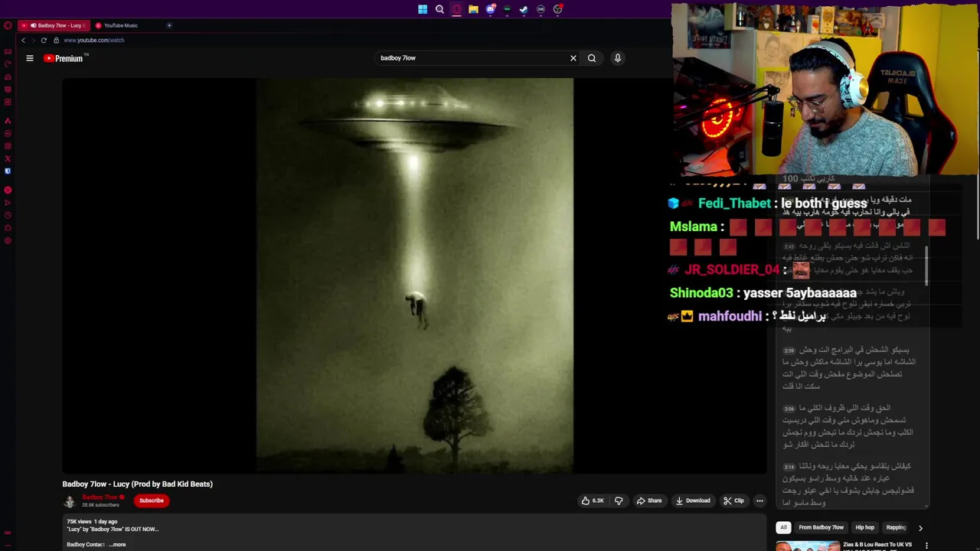
Task: Open the Badboy 7low channel avatar
Action: coord(70,501)
